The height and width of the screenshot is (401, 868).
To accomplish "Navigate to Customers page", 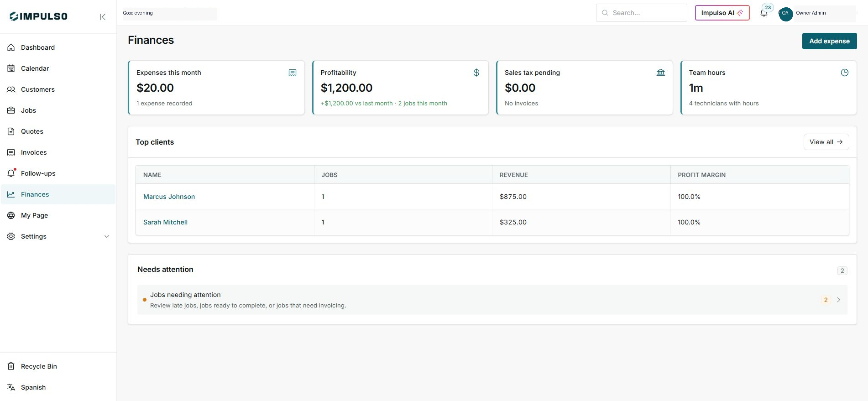I will click(x=58, y=89).
